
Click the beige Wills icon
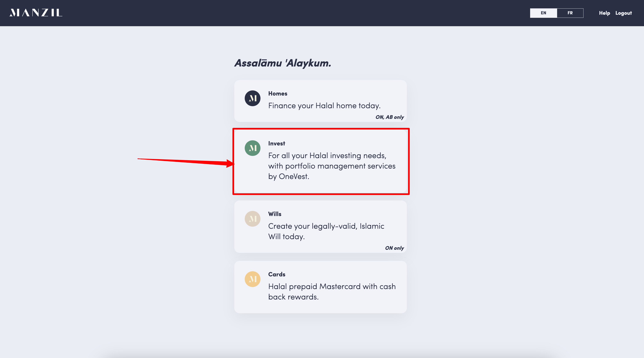[252, 219]
